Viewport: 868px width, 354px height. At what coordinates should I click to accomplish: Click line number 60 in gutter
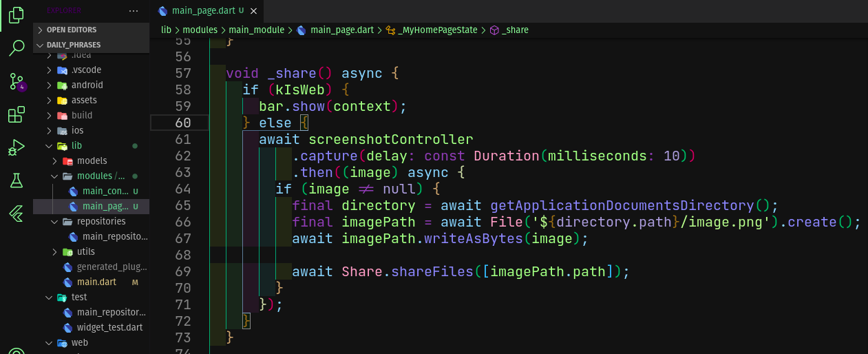pos(183,123)
